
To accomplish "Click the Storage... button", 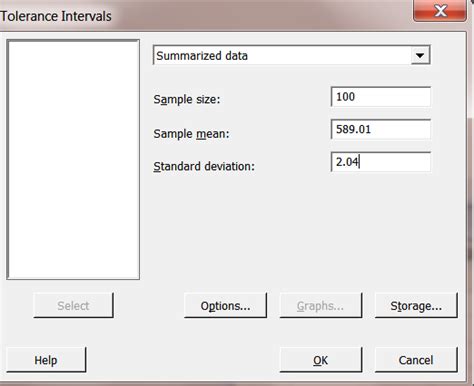I will (x=416, y=305).
